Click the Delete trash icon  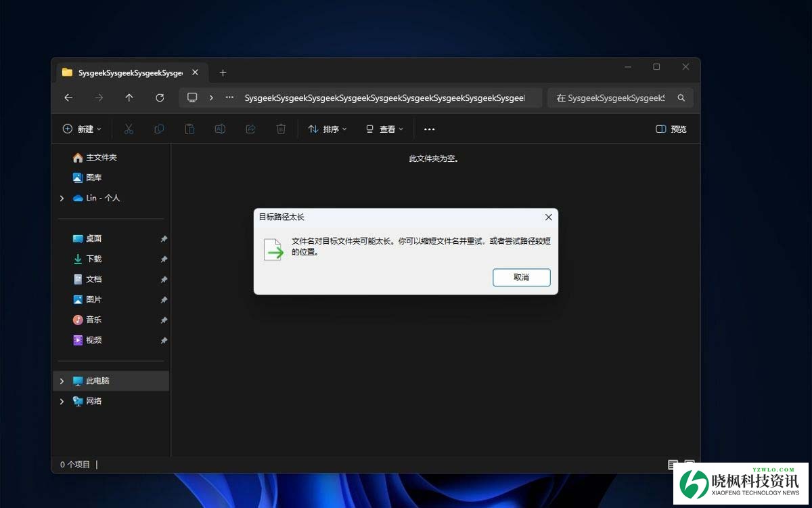pyautogui.click(x=281, y=129)
